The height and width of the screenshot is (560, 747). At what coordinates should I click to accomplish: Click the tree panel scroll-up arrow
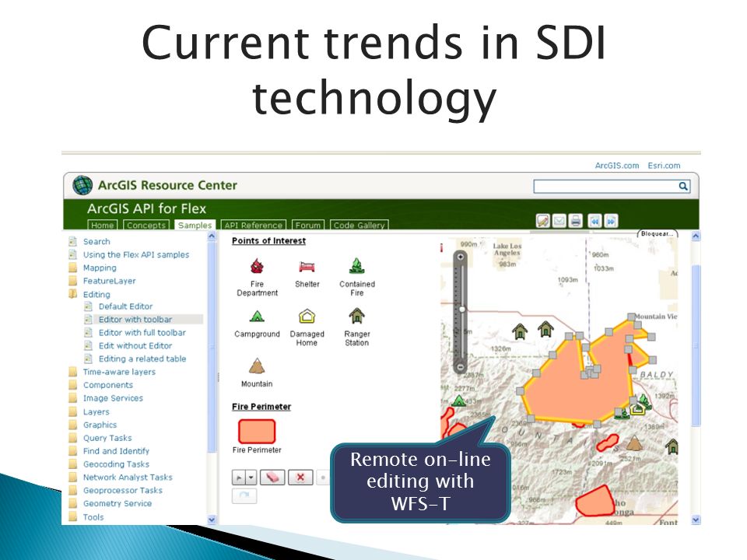click(212, 236)
